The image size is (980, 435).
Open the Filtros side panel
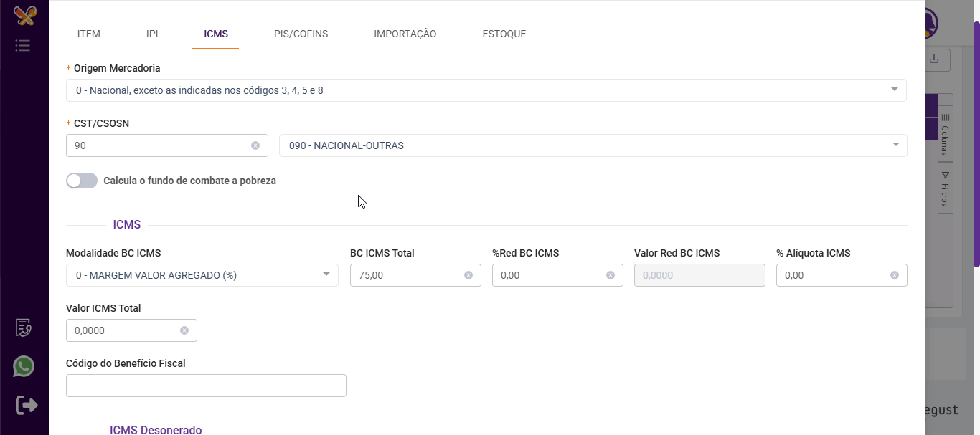tap(945, 189)
